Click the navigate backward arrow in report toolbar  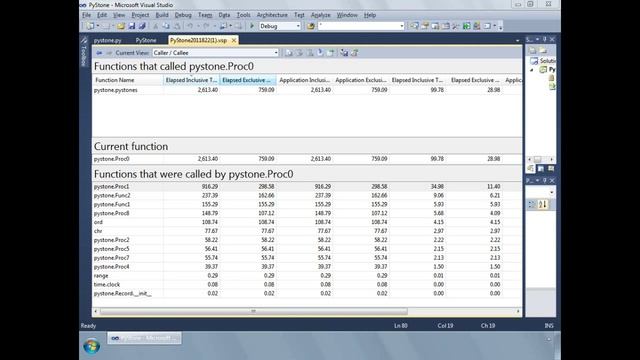click(x=99, y=53)
